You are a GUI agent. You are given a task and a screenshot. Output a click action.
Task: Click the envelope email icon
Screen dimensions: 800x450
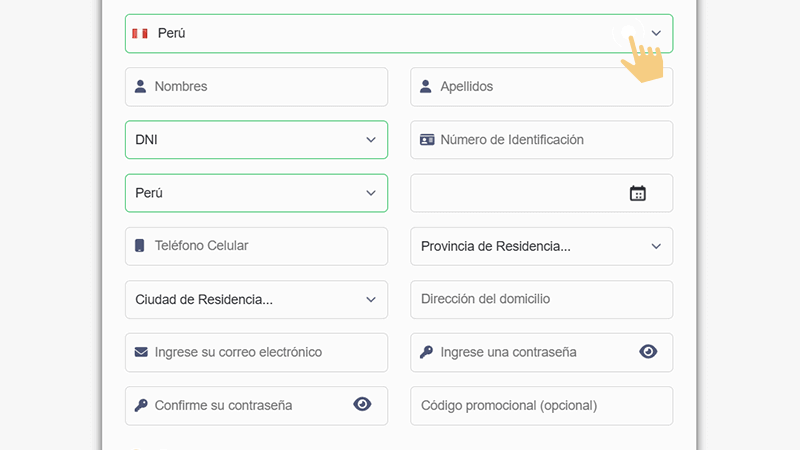tap(141, 352)
